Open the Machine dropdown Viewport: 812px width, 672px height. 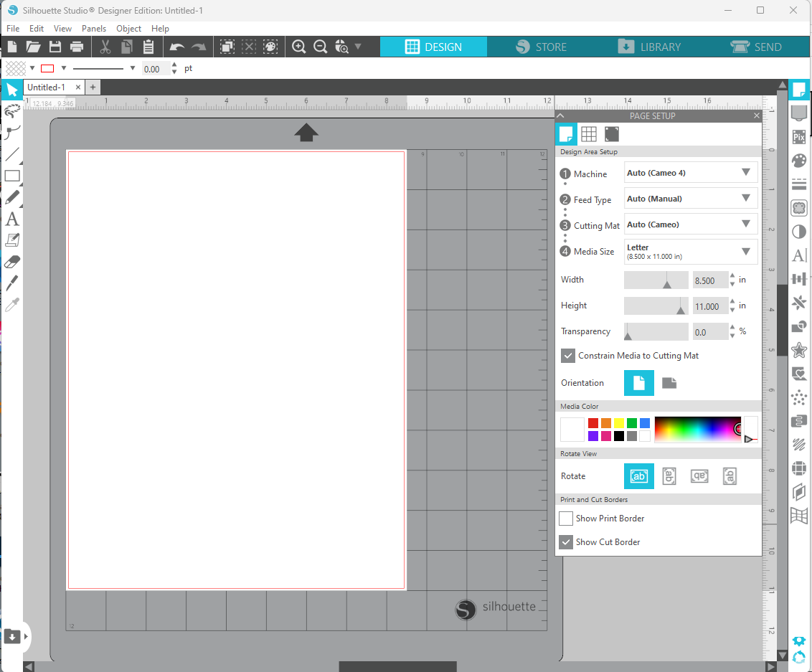pyautogui.click(x=690, y=172)
